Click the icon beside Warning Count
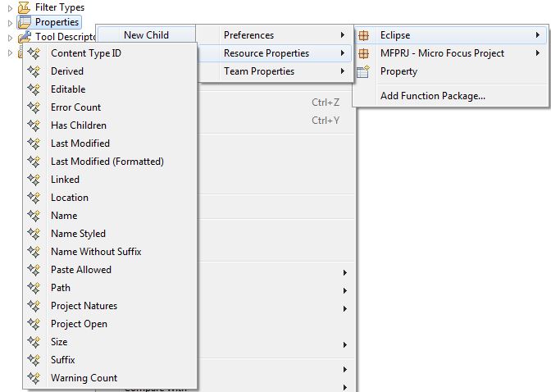 (34, 378)
